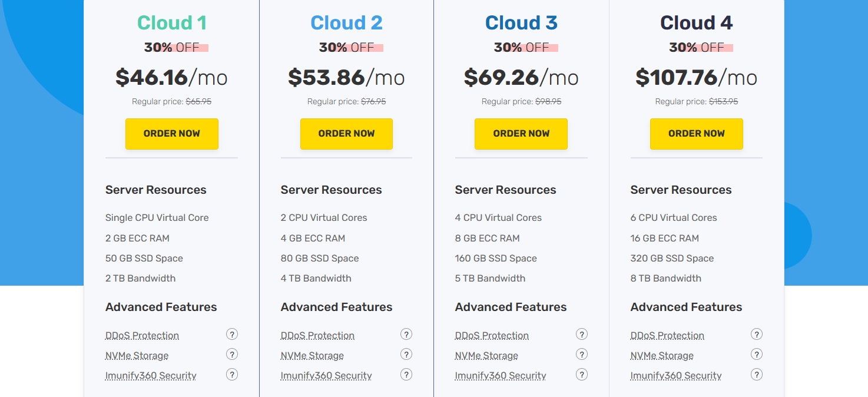
Task: Click the Cloud 1 $46.16/mo price
Action: pos(171,77)
